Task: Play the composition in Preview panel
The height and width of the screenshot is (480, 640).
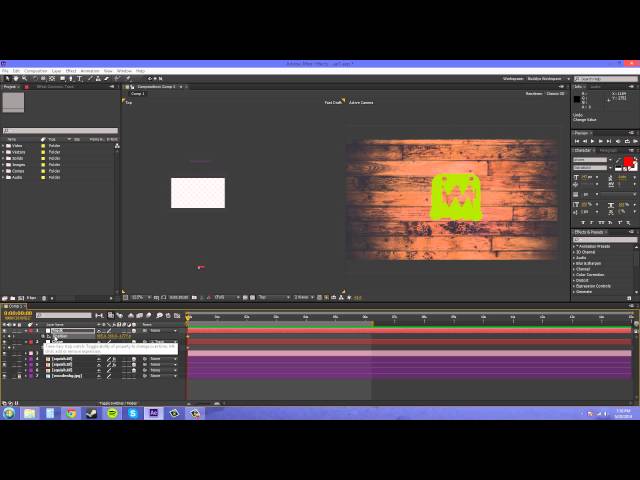Action: pos(593,141)
